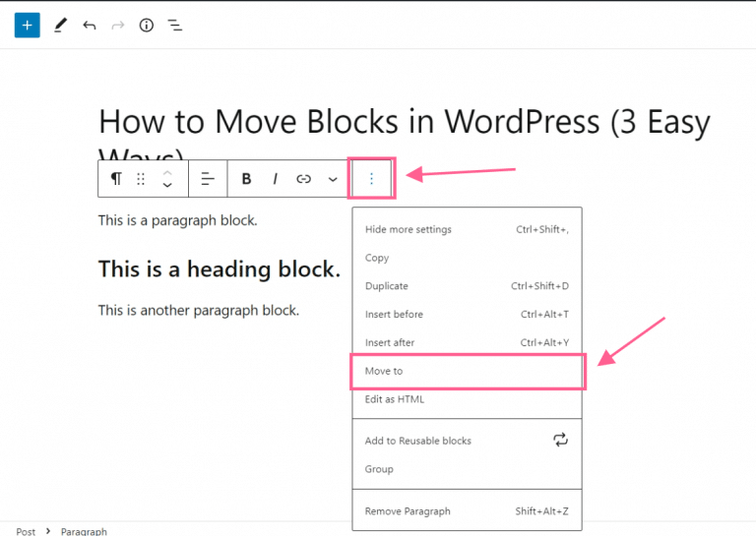The width and height of the screenshot is (756, 536).
Task: Click the Paragraph block type icon
Action: point(116,179)
